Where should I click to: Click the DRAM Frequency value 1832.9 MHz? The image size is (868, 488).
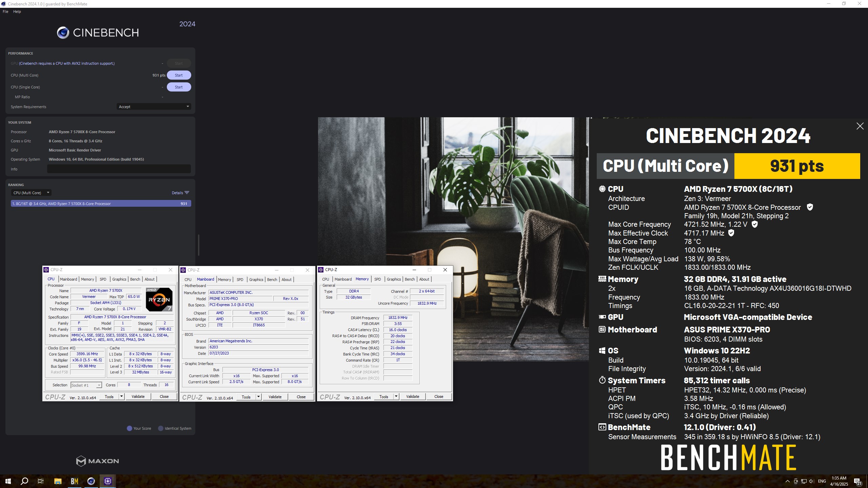point(398,318)
